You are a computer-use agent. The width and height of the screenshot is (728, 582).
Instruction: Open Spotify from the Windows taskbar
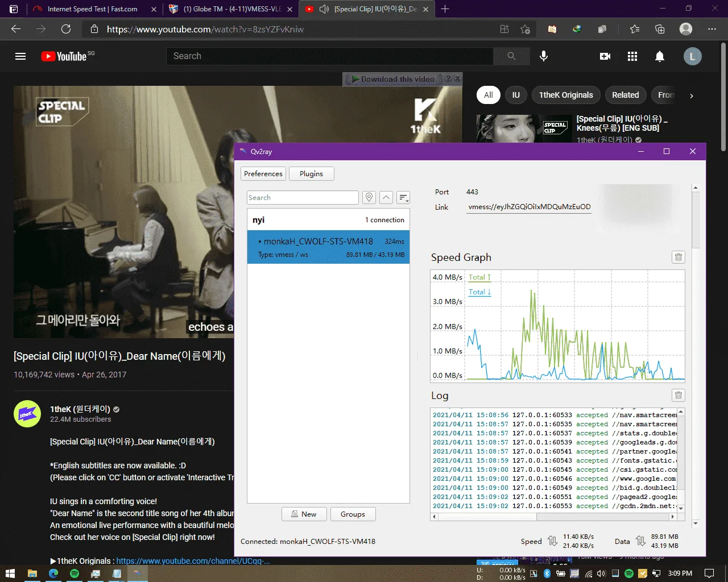[75, 573]
